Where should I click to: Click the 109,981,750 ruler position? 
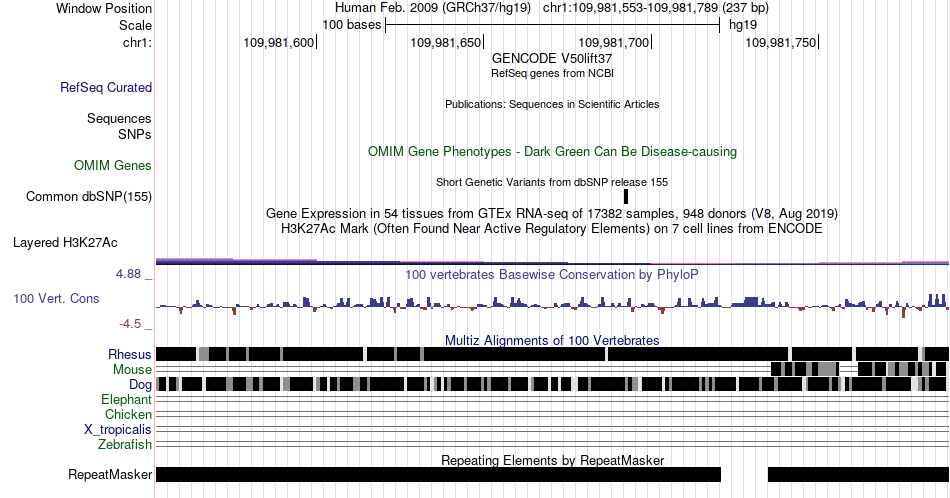(781, 42)
